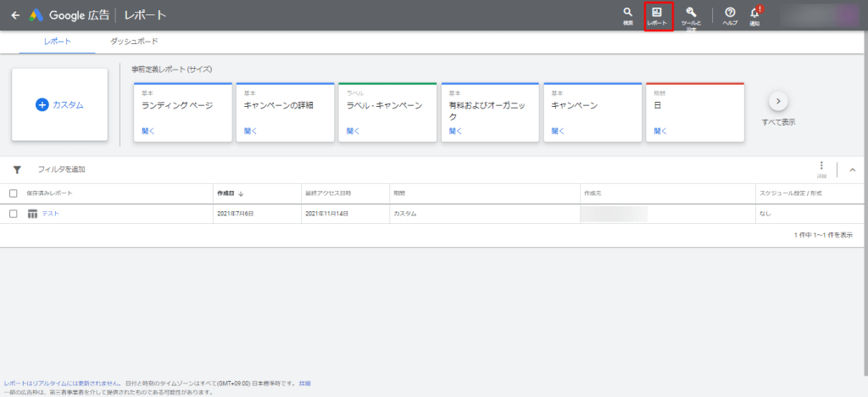Screen dimensions: 868x397
Task: Click すべて表示 to view all reports
Action: tap(778, 122)
